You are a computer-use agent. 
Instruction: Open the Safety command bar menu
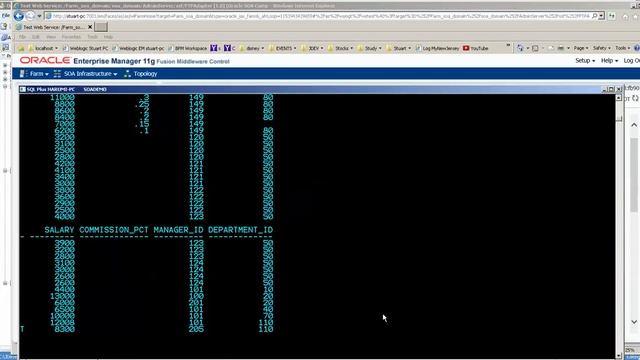[x=602, y=48]
